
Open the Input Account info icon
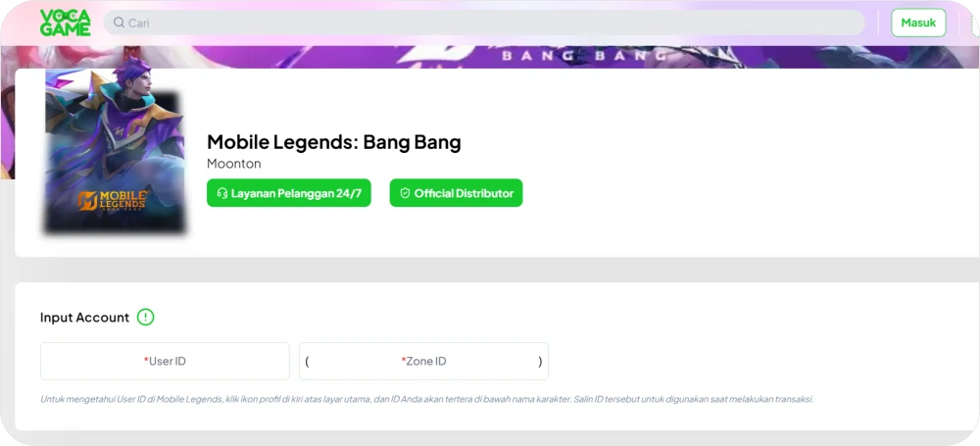(146, 318)
